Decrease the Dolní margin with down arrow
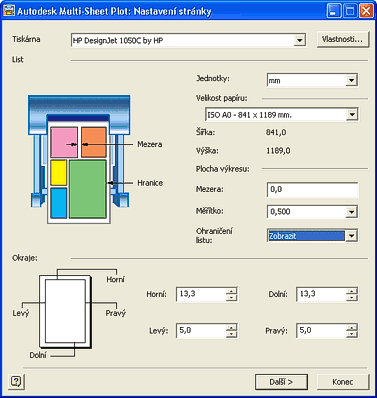377x398 pixels. pos(351,298)
